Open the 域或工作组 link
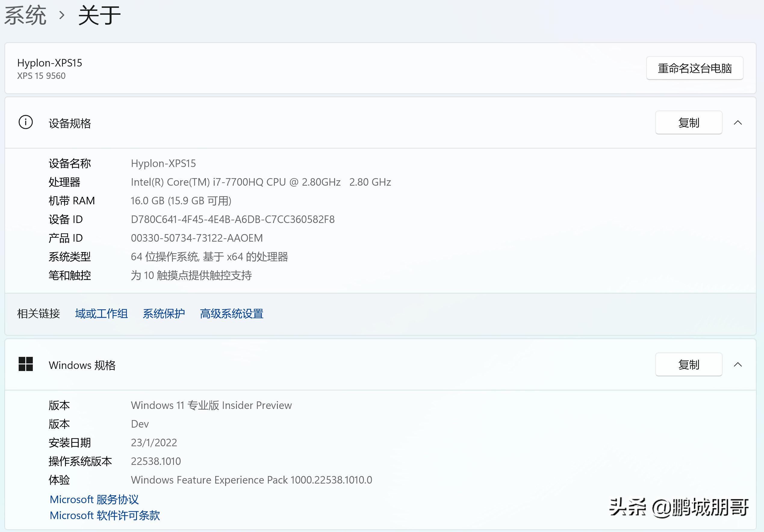This screenshot has width=764, height=532. click(x=101, y=314)
